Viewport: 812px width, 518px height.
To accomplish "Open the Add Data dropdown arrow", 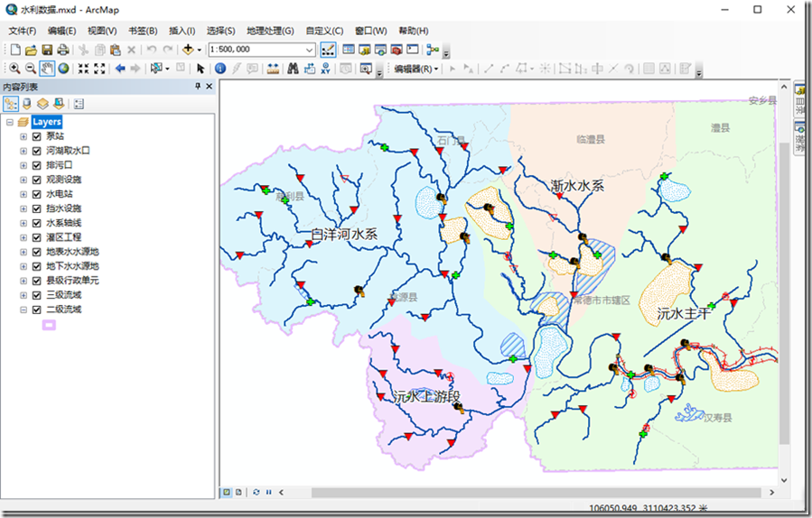I will point(199,51).
